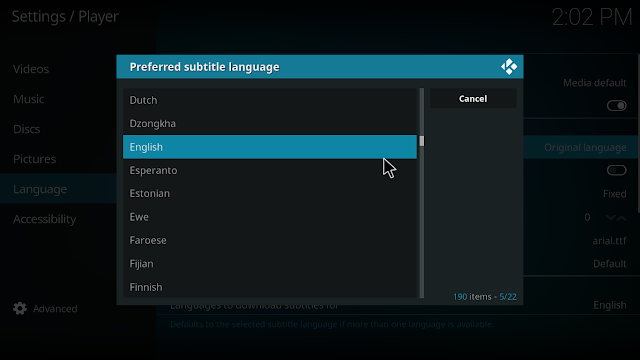Viewport: 640px width, 360px height.
Task: Open the Original language setting value
Action: click(x=585, y=147)
